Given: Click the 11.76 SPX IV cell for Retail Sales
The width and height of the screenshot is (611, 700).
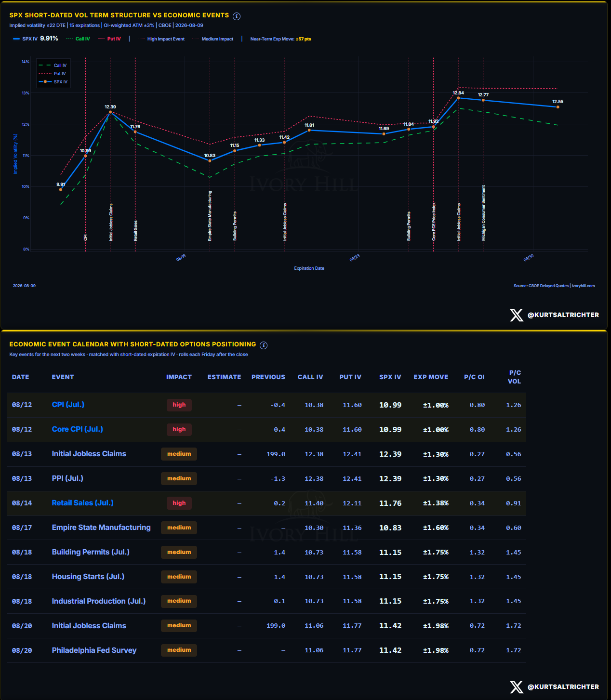Looking at the screenshot, I should click(x=390, y=503).
